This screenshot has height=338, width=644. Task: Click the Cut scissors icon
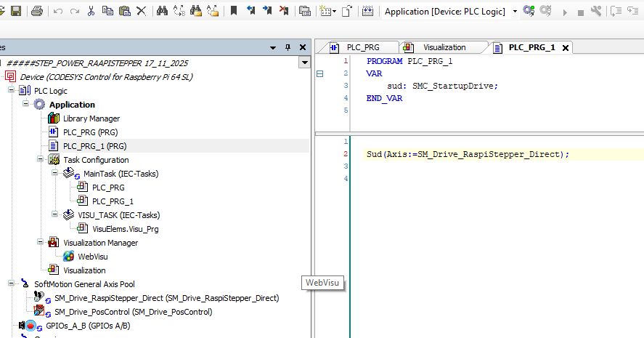tap(91, 11)
